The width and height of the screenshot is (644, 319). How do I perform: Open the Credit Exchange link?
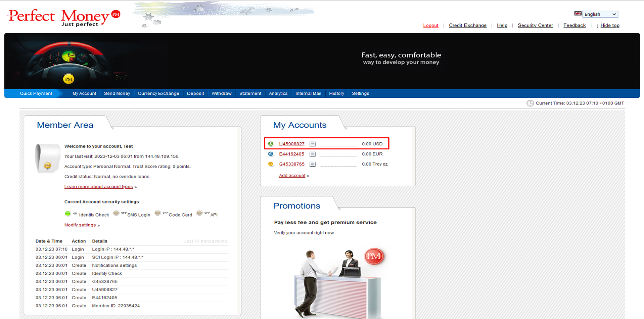pos(467,25)
